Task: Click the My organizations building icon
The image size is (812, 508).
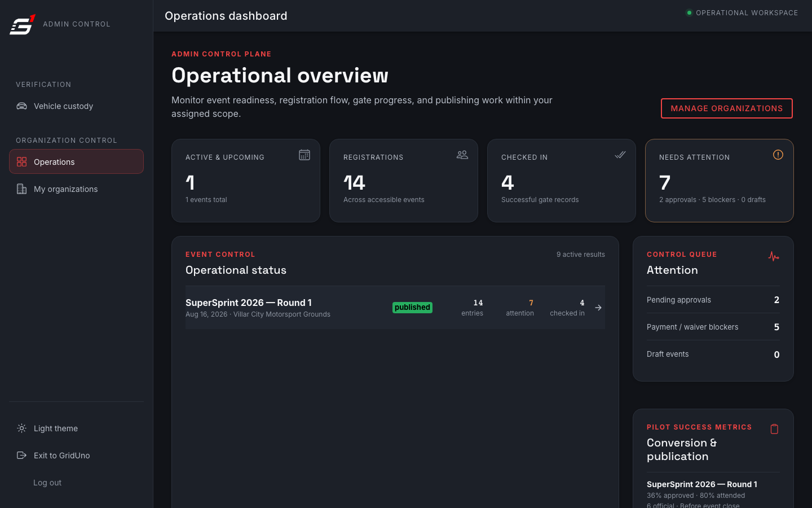Action: [x=21, y=189]
